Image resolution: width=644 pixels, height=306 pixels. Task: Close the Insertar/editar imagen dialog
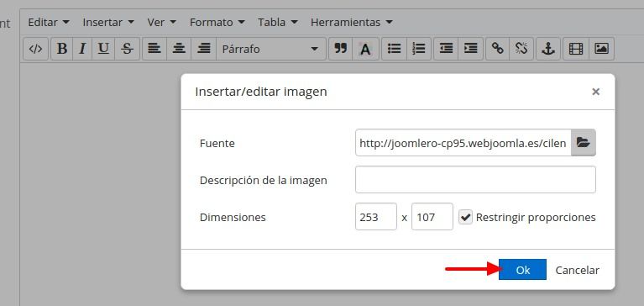[x=595, y=92]
